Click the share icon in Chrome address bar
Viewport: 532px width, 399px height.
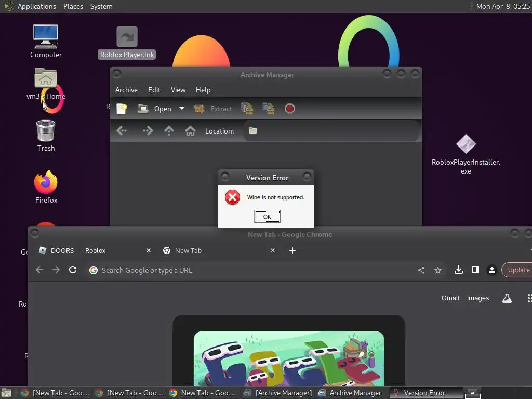pyautogui.click(x=421, y=270)
